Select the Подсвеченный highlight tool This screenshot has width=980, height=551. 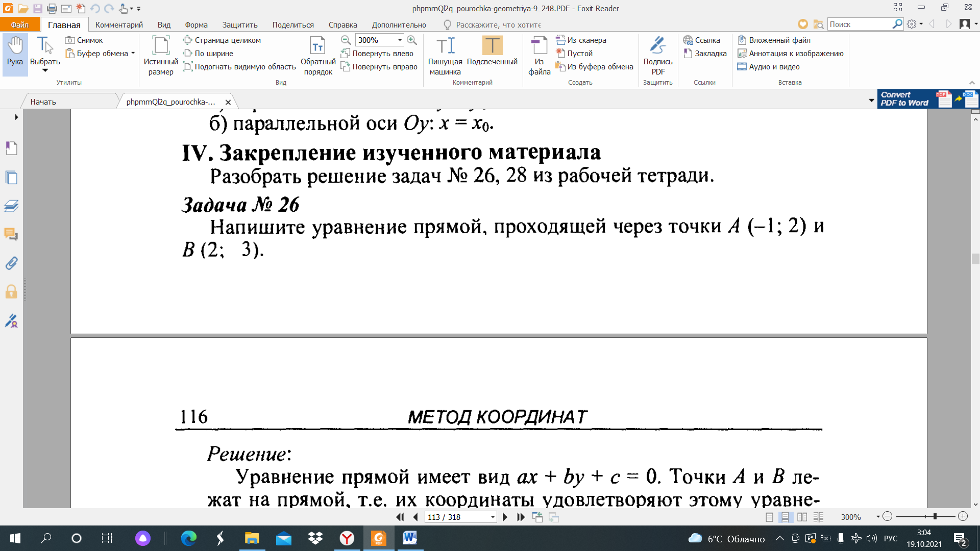click(x=492, y=51)
